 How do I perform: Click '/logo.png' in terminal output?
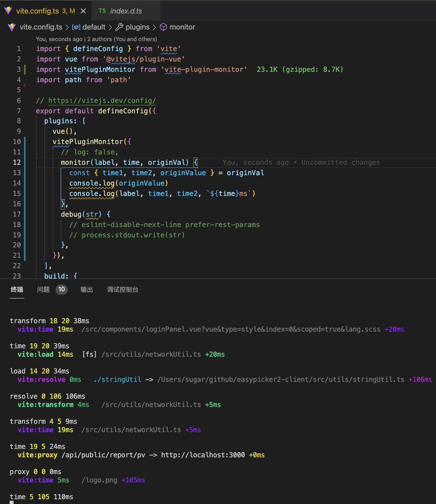(99, 480)
